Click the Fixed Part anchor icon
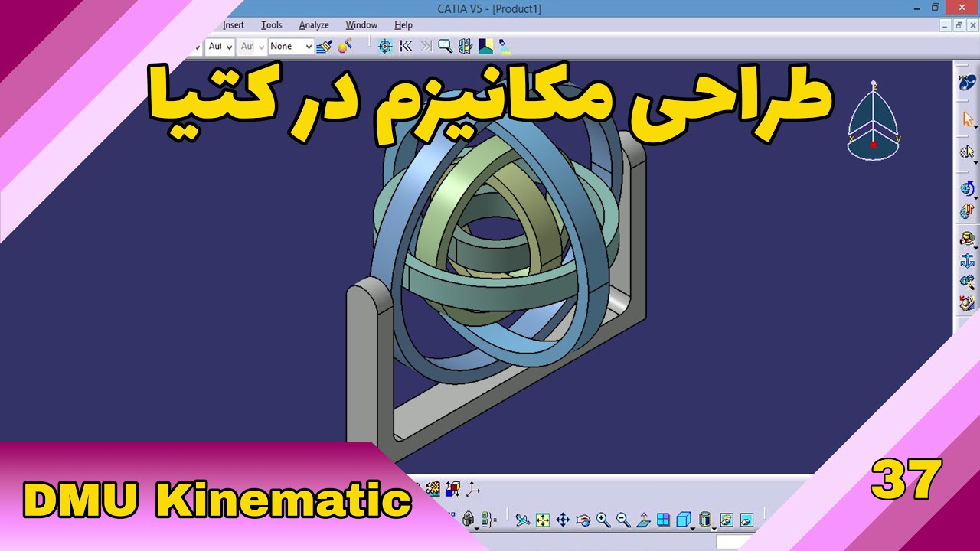 click(968, 262)
